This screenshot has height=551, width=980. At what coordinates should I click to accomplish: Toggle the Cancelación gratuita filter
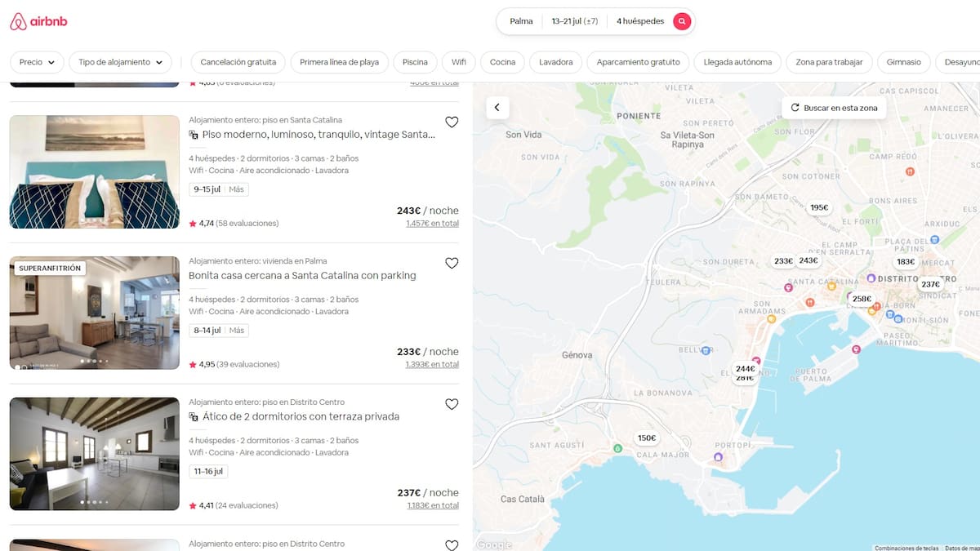(x=238, y=62)
